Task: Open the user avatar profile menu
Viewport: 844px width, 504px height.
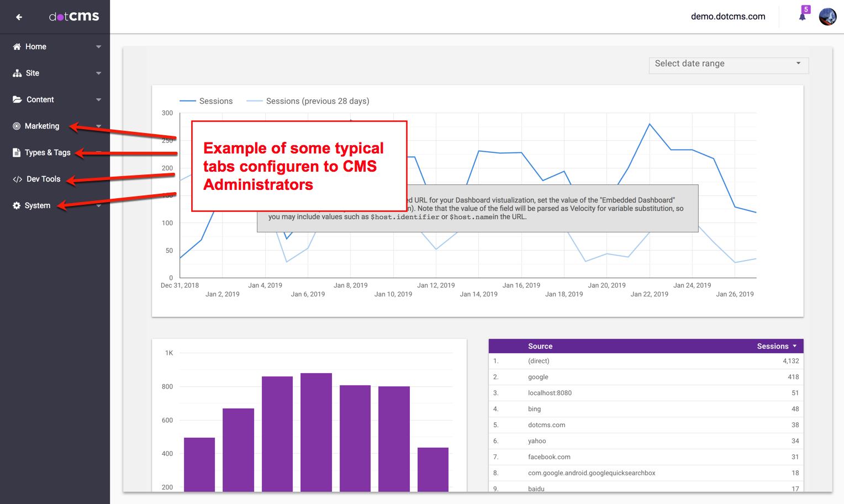Action: click(827, 17)
